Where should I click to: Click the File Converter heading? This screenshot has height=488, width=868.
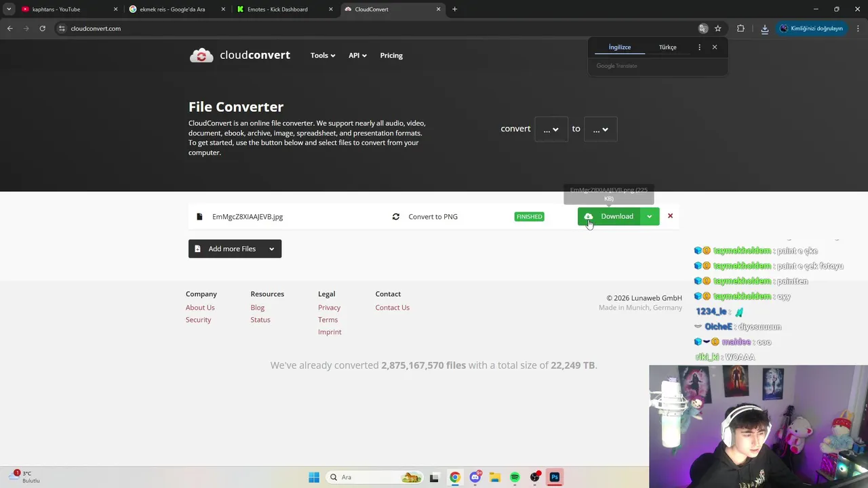[x=236, y=106]
